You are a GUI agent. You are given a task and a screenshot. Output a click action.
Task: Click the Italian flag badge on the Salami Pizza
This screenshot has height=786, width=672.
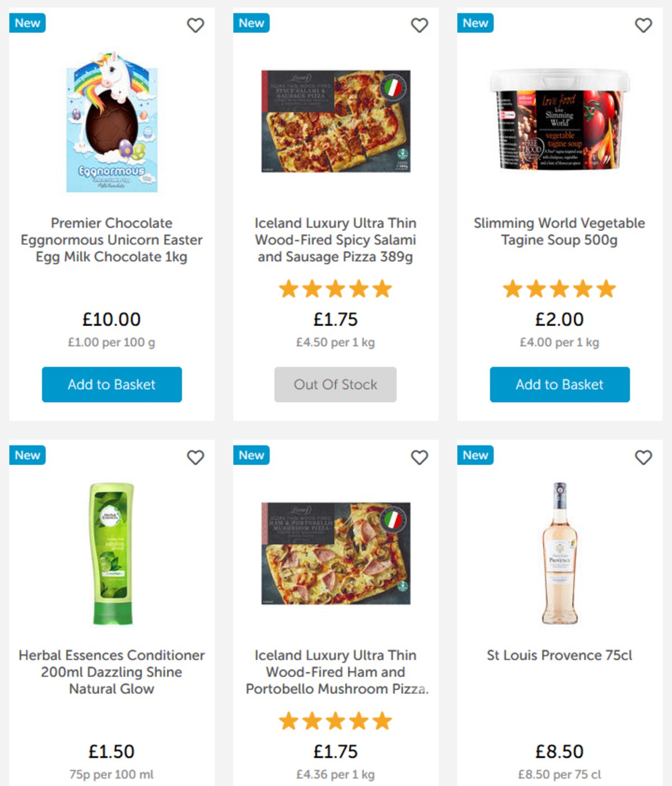394,87
